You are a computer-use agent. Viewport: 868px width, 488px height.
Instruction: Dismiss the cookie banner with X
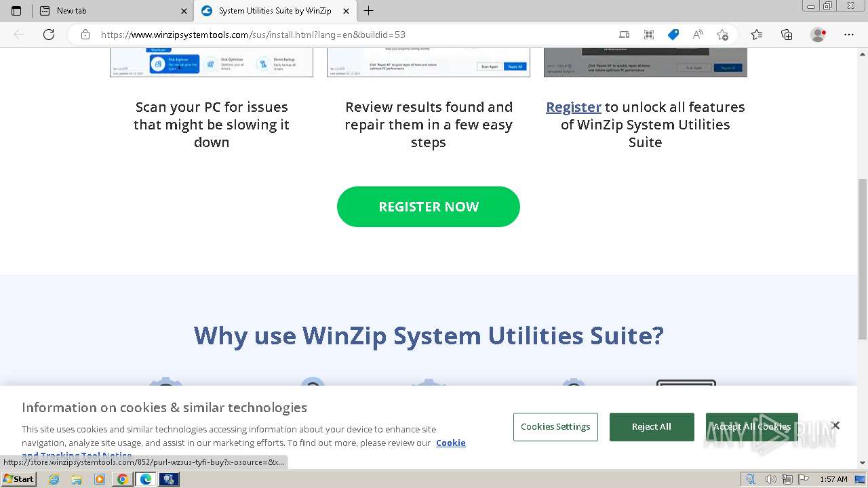point(835,426)
